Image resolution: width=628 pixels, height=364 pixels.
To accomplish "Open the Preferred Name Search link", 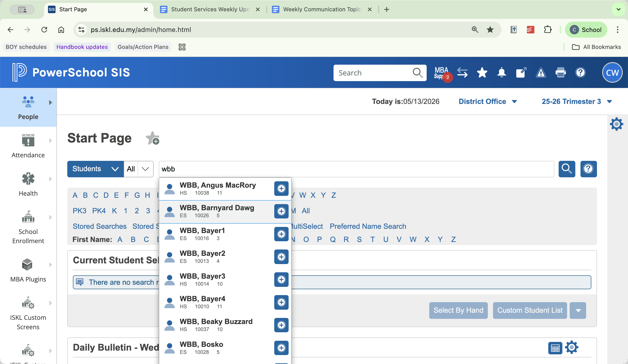I will pos(368,226).
